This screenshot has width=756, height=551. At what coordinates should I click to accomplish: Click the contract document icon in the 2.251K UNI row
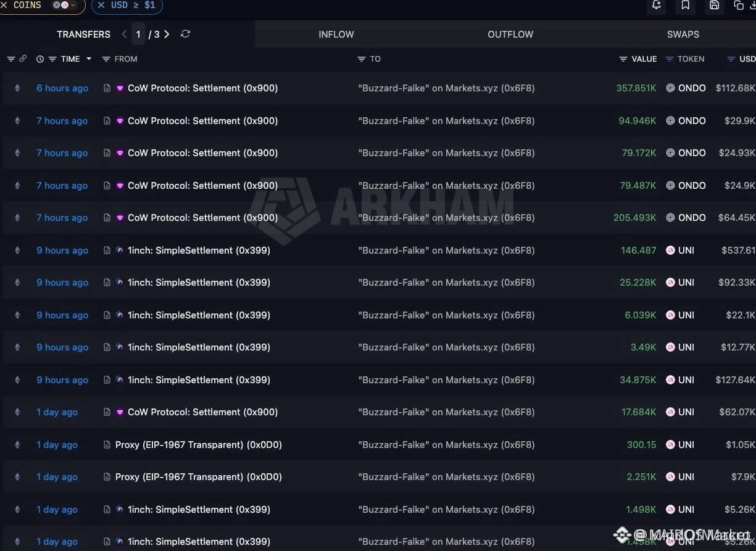(107, 477)
